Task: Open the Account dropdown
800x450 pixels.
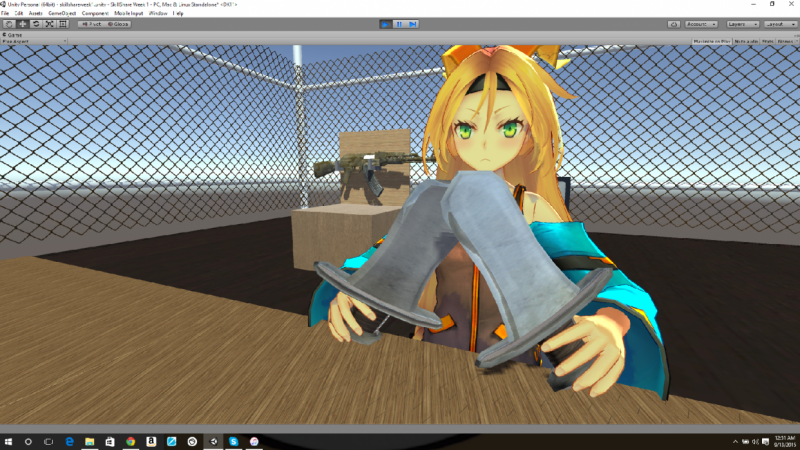Action: click(x=701, y=24)
